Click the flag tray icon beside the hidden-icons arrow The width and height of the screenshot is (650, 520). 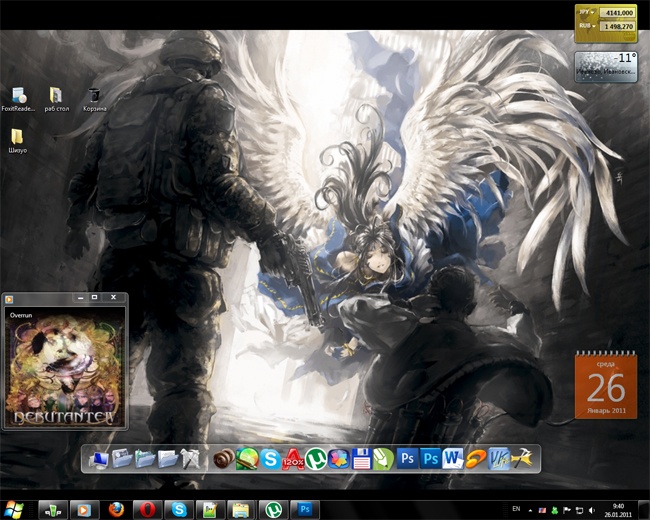(542, 510)
